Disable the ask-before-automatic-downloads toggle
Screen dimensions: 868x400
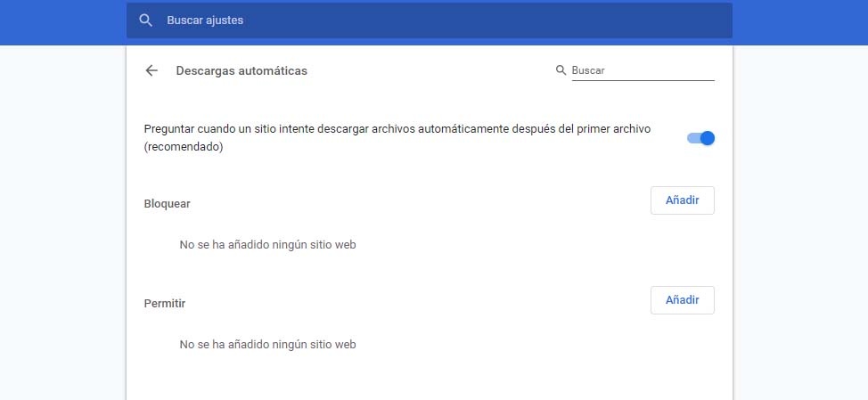pyautogui.click(x=701, y=138)
